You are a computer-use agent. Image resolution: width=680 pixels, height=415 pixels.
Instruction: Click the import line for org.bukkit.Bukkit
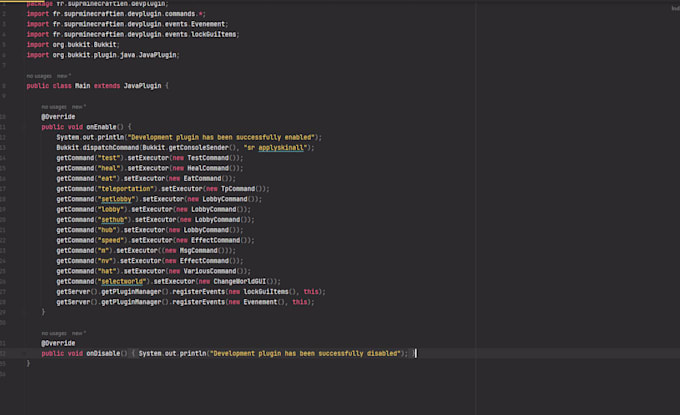pos(73,44)
